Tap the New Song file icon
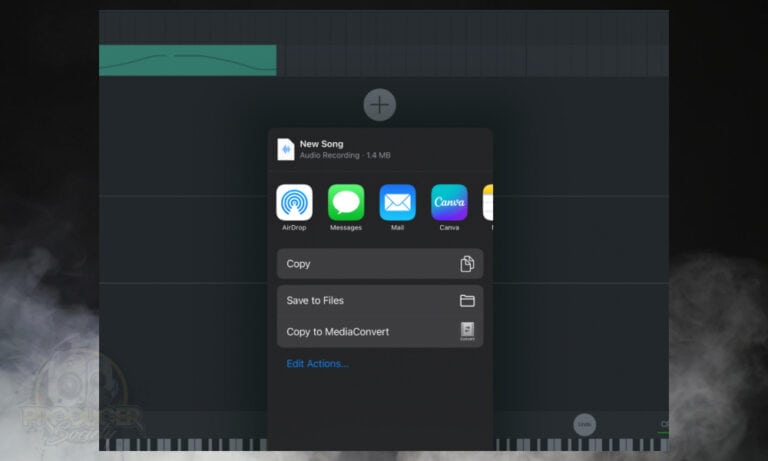Image resolution: width=768 pixels, height=461 pixels. click(286, 149)
